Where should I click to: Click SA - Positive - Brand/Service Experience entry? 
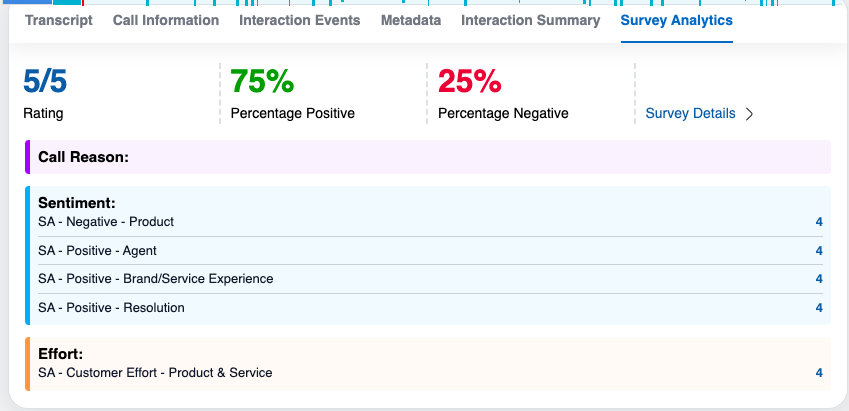(156, 279)
